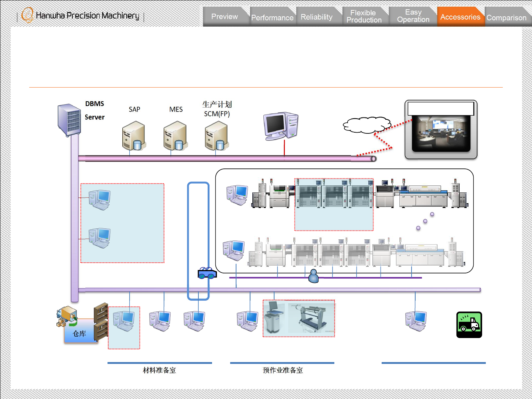Select the Flexible Production tab

pyautogui.click(x=364, y=17)
